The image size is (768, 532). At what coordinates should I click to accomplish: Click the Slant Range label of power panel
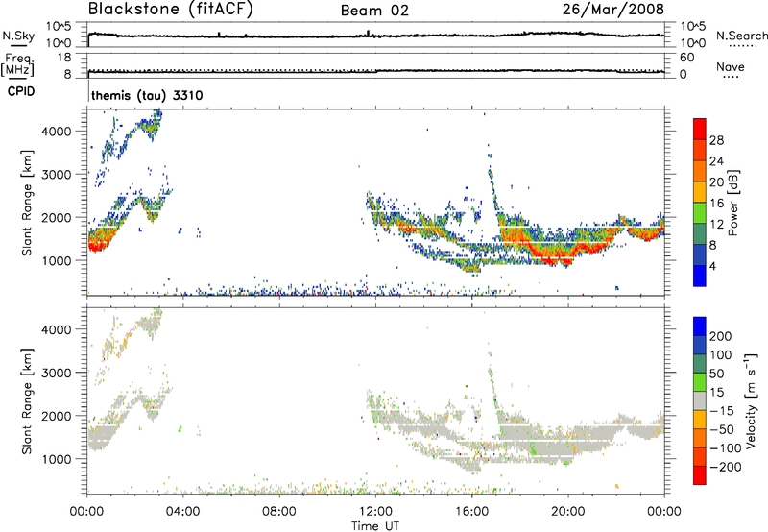coord(27,203)
